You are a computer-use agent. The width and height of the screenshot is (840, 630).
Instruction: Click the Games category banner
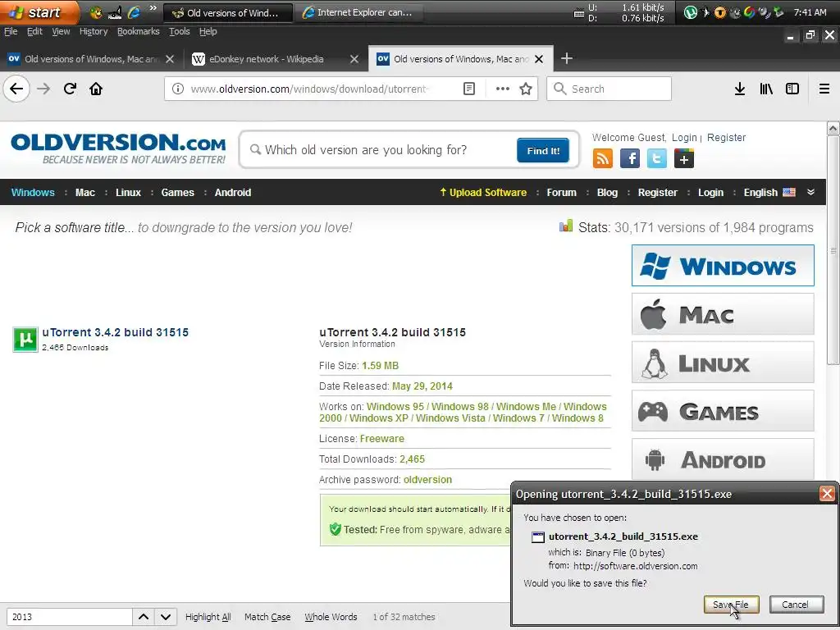tap(723, 411)
